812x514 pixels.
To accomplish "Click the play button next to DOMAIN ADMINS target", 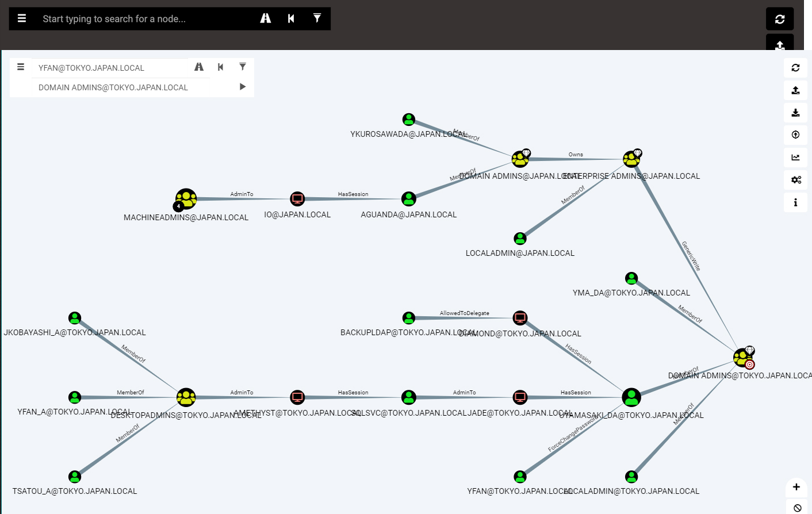I will pyautogui.click(x=243, y=87).
